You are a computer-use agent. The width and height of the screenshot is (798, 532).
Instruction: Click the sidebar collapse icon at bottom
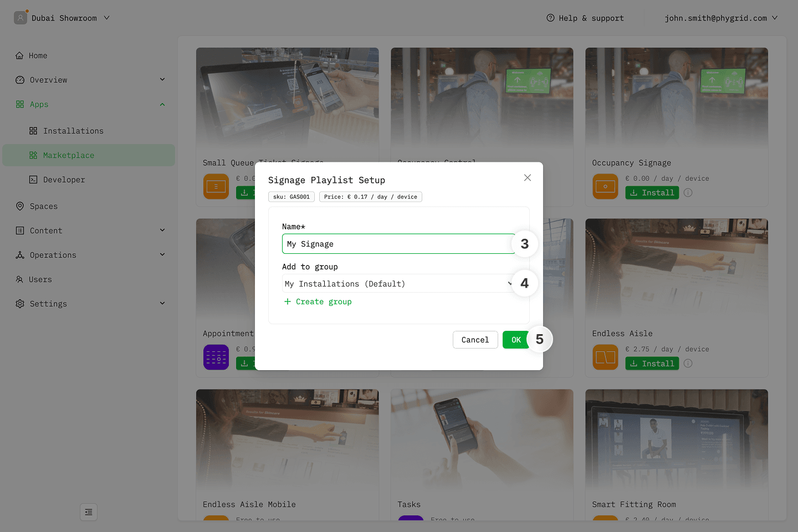click(x=89, y=512)
